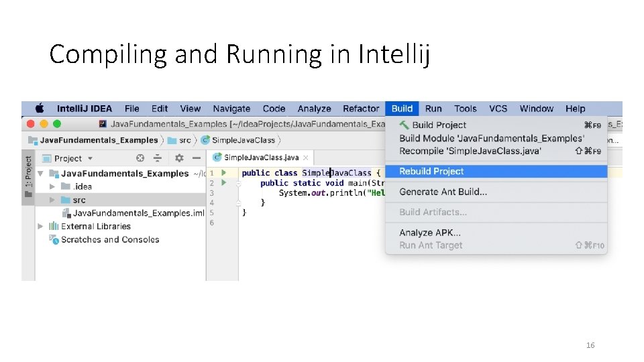Screen dimensions: 644x362
Task: Click the SimpleJavaClass class name in code
Action: (336, 173)
